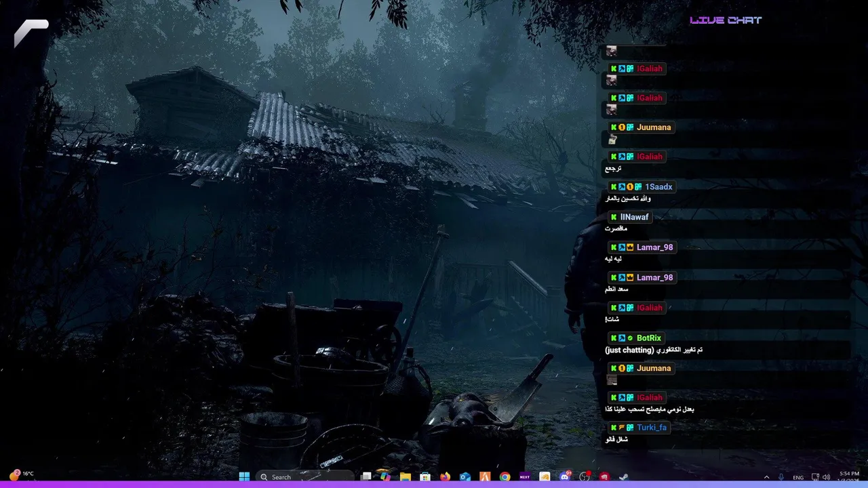This screenshot has width=868, height=488.
Task: Click BotRix's '(just chatting)' category message
Action: (x=654, y=350)
